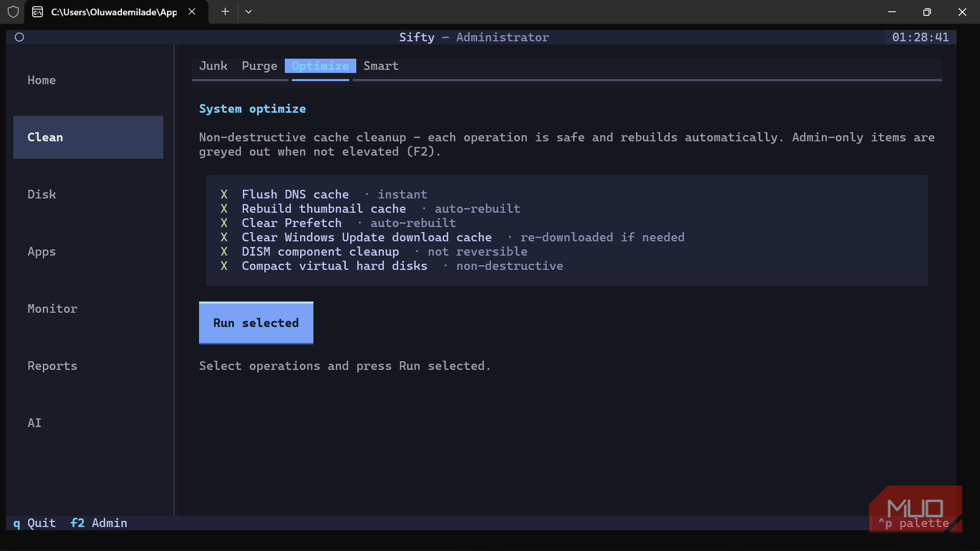This screenshot has height=551, width=980.
Task: Click the Sifty — Administrator title
Action: (x=474, y=37)
